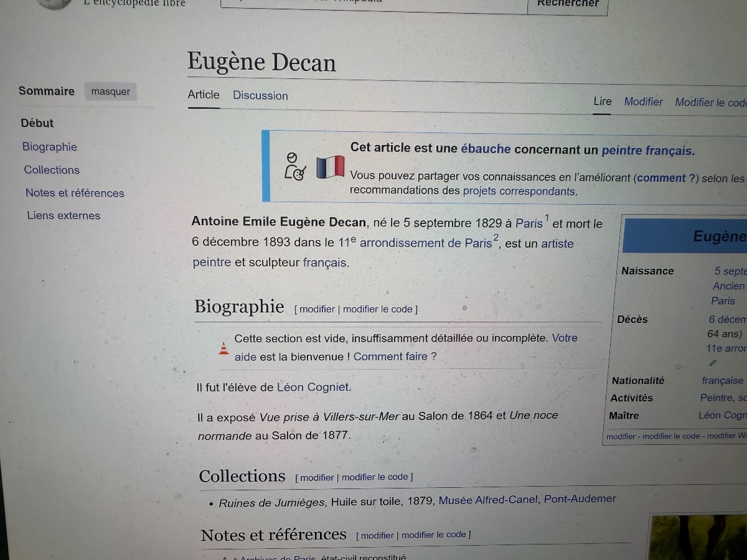Jump to Début in the sidebar contents
Screen dimensions: 747x560
[37, 123]
